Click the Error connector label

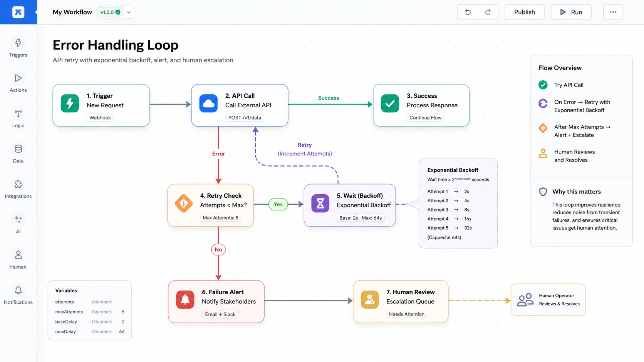coord(218,153)
